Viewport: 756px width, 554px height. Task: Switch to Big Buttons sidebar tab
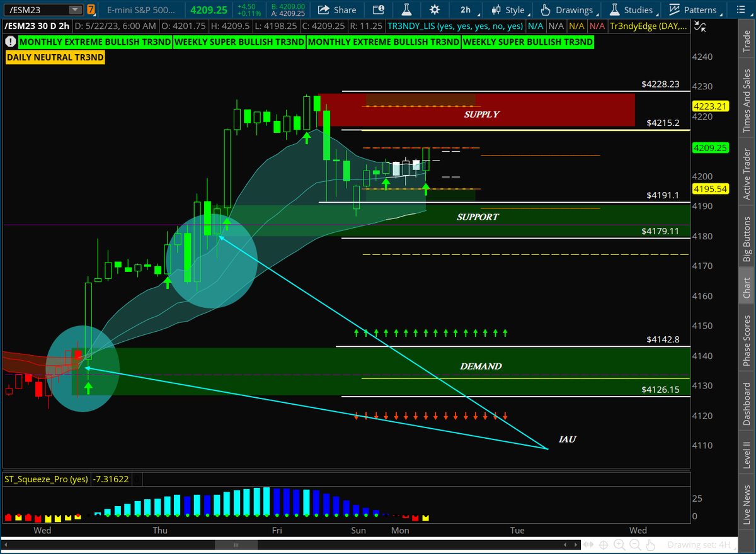coord(747,239)
